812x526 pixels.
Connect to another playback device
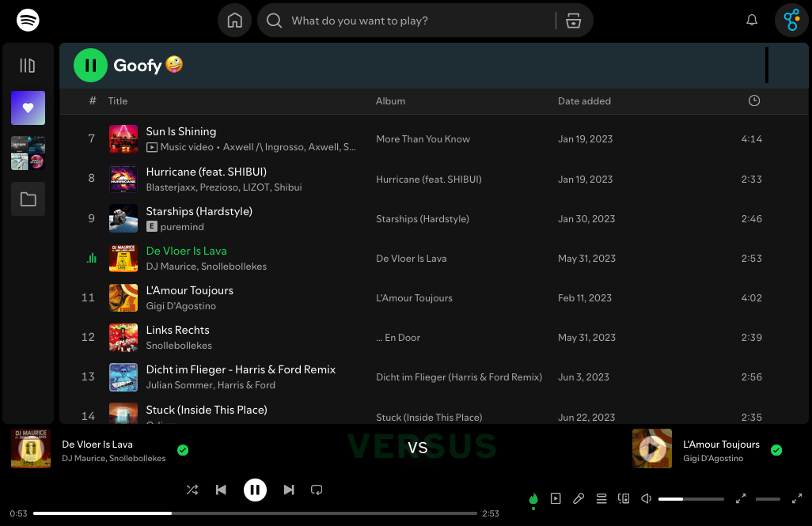tap(624, 498)
